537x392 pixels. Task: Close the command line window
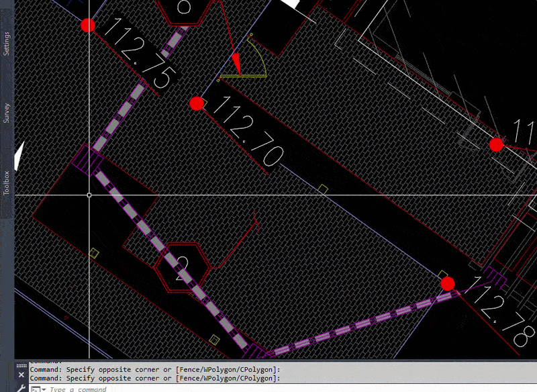(x=21, y=375)
